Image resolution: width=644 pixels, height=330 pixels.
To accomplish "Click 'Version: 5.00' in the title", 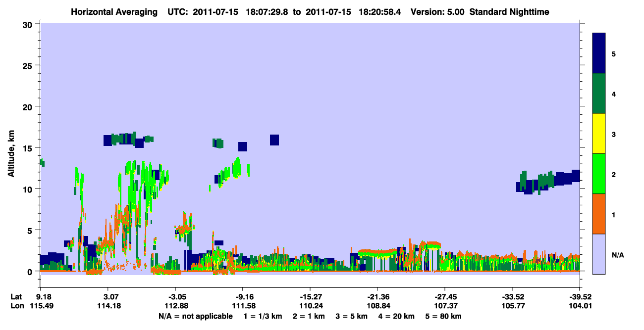I will click(437, 11).
